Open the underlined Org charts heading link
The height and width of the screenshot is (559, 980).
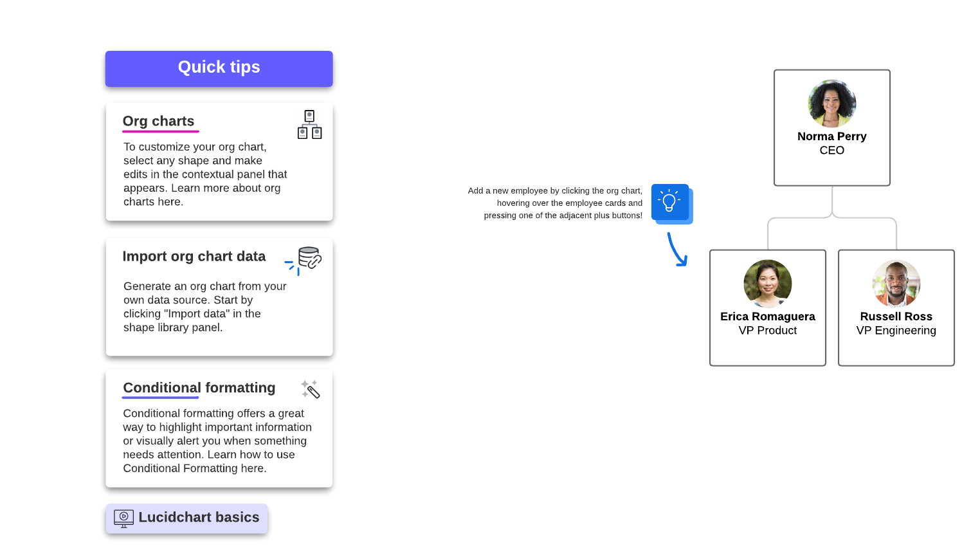point(158,122)
